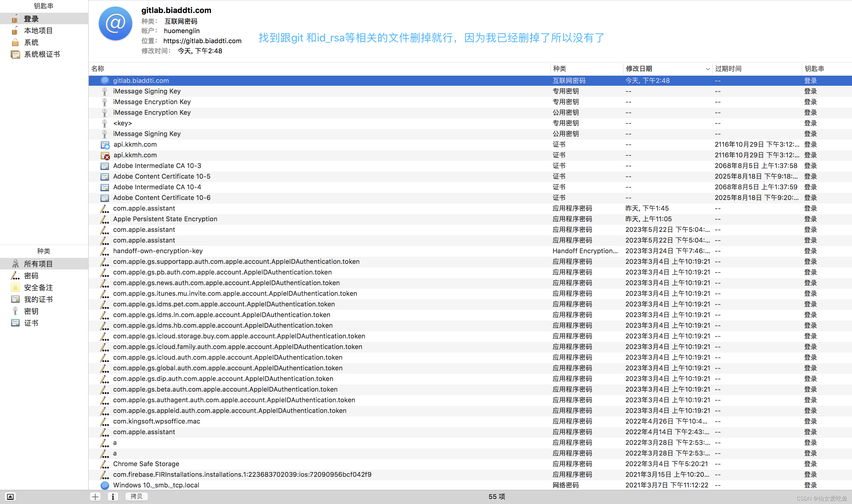The width and height of the screenshot is (852, 504).
Task: Select the 安全备注 category
Action: (44, 288)
